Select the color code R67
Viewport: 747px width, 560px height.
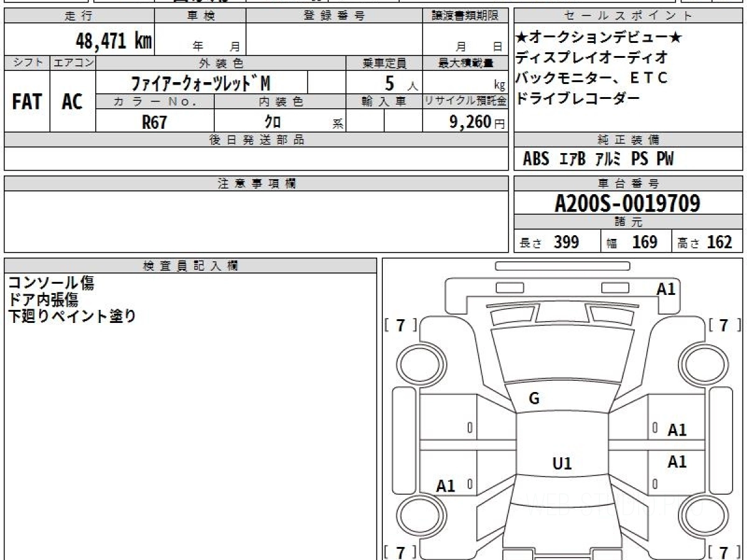click(x=154, y=122)
